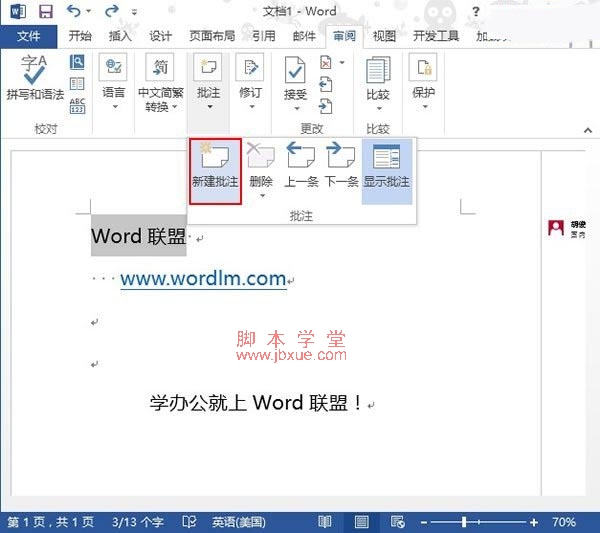Image resolution: width=600 pixels, height=533 pixels.
Task: Toggle 显示批注 show comments button
Action: pos(387,171)
